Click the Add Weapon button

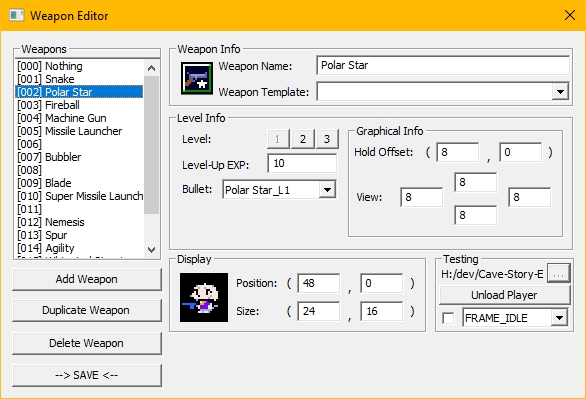87,279
